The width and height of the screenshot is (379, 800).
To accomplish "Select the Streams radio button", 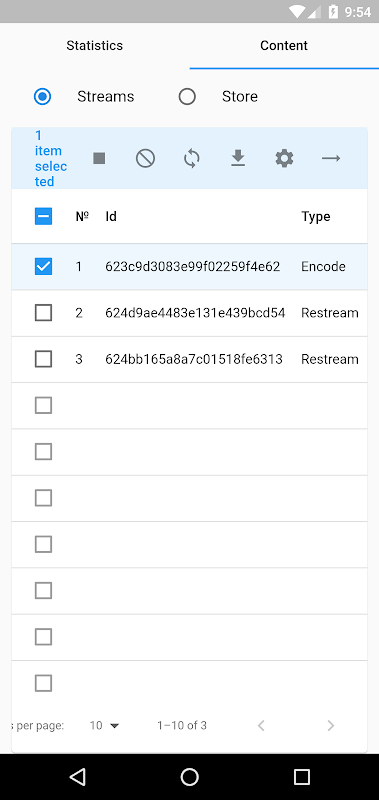I will (42, 96).
